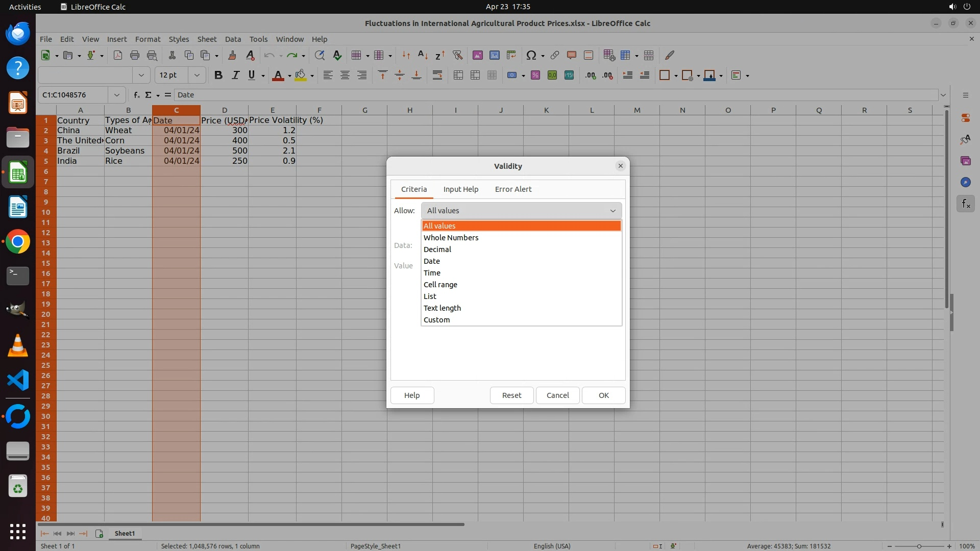Toggle Underline formatting icon
The width and height of the screenshot is (980, 551).
click(252, 76)
